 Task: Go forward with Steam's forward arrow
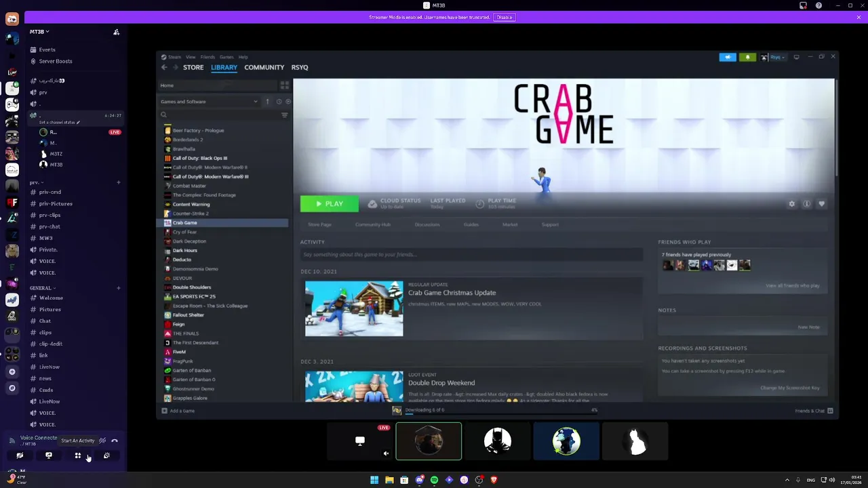[175, 67]
